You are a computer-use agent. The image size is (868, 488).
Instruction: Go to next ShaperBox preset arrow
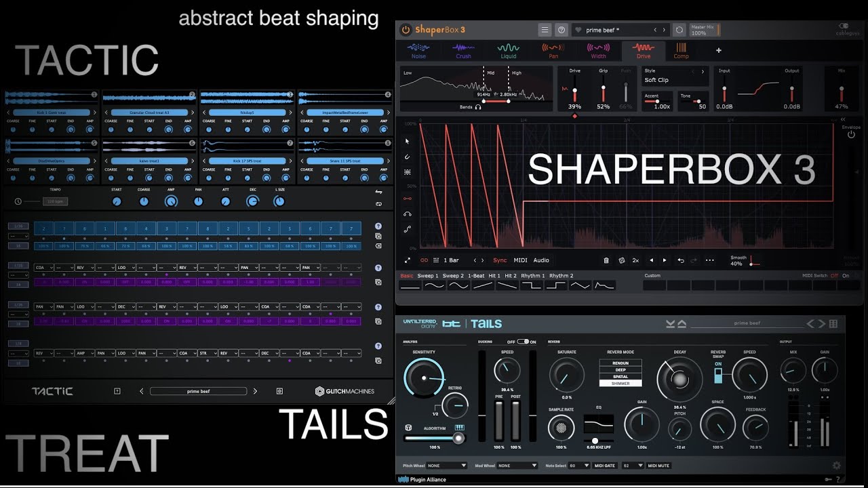coord(665,30)
